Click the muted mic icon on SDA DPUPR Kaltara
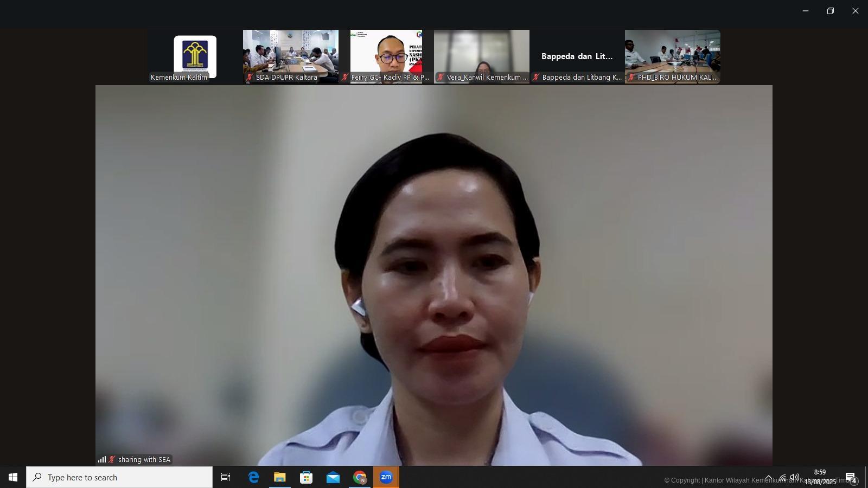 pyautogui.click(x=250, y=78)
